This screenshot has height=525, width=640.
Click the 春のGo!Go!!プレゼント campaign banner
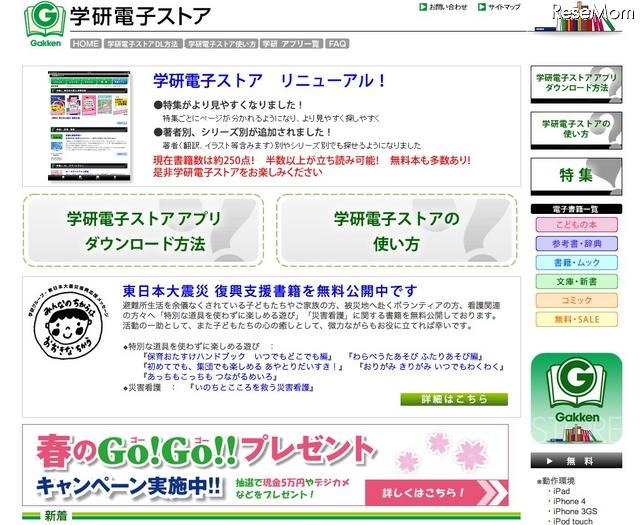coord(265,465)
